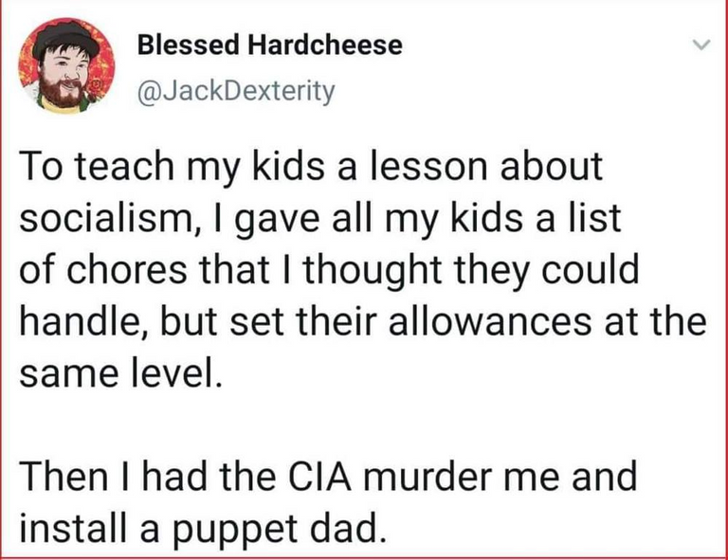Open the display name Blessed Hardcheese

(269, 45)
